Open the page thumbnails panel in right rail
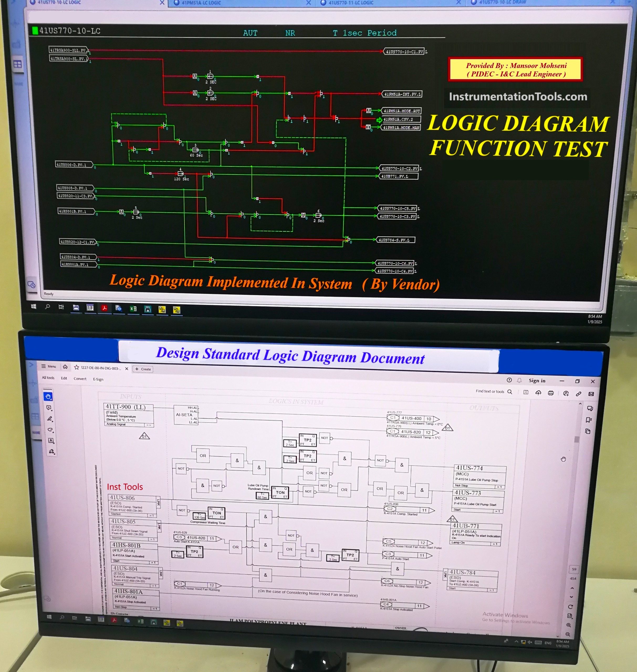Image resolution: width=637 pixels, height=672 pixels. pos(588,431)
